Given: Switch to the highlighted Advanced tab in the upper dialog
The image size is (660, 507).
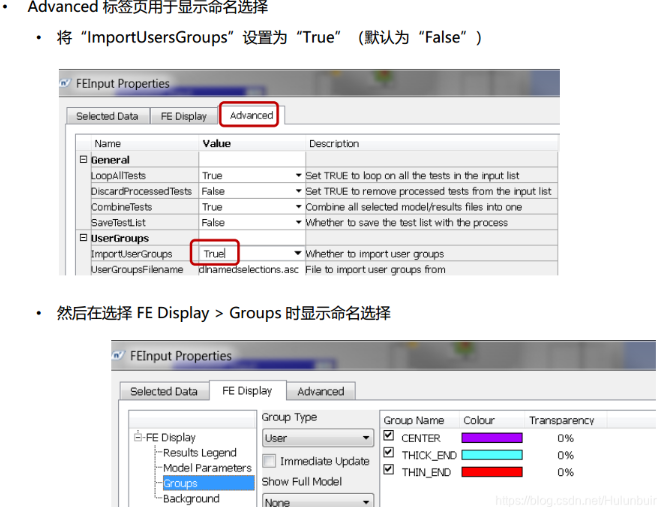Looking at the screenshot, I should 251,115.
